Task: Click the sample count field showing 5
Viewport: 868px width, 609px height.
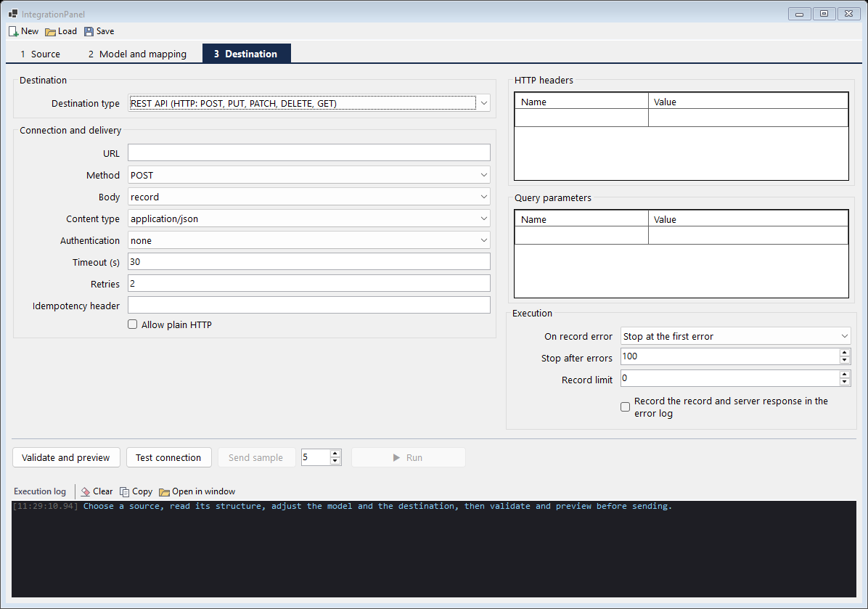Action: coord(316,457)
